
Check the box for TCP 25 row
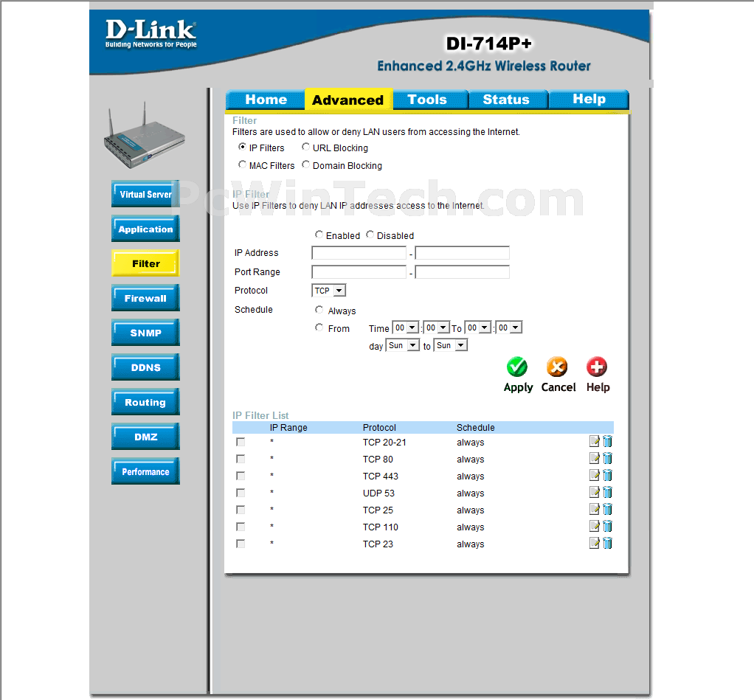click(x=241, y=510)
